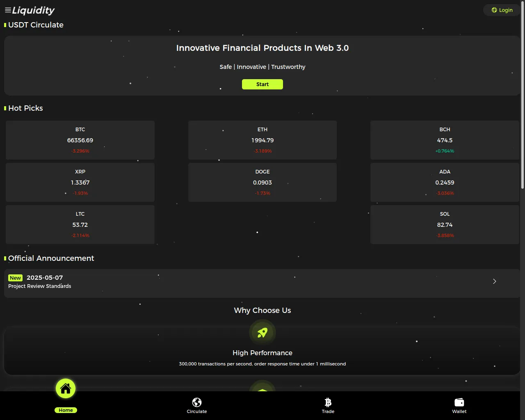Screen dimensions: 525x420
Task: Open the ETH hot pick card
Action: click(262, 140)
